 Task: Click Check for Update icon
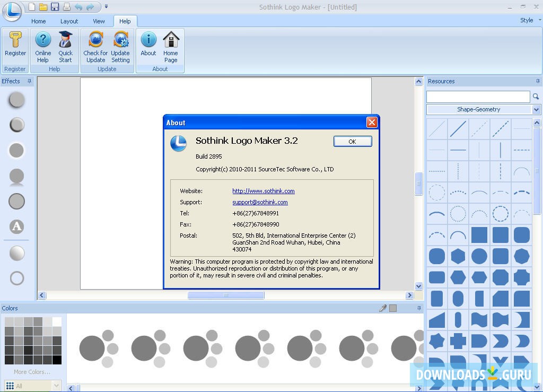tap(95, 39)
